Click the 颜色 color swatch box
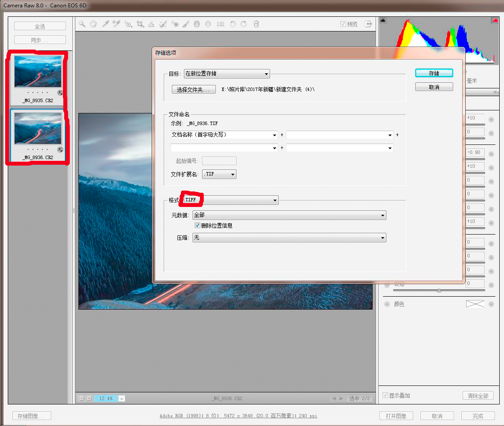The width and height of the screenshot is (504, 426). (475, 304)
